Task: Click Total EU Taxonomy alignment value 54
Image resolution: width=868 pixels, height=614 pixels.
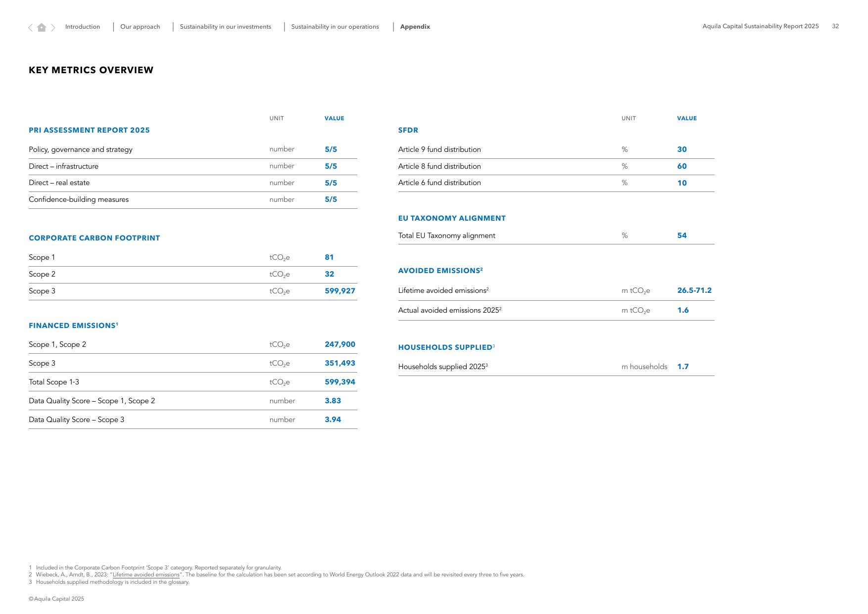Action: click(682, 236)
